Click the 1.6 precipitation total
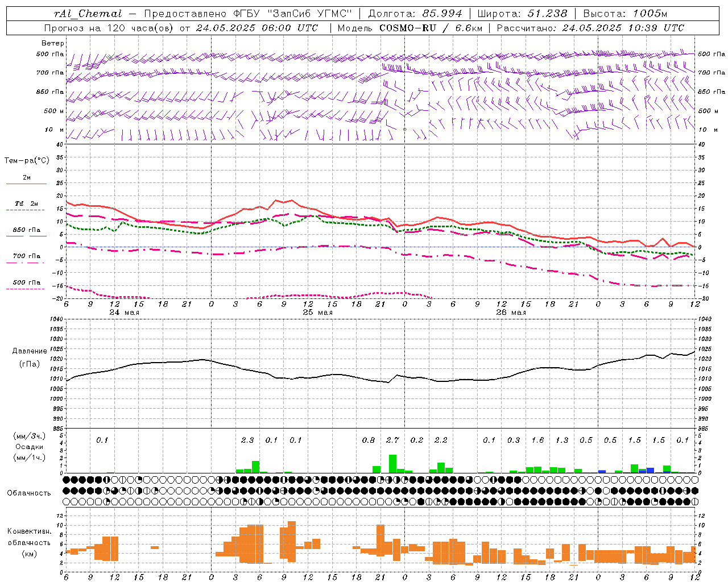 (x=537, y=440)
